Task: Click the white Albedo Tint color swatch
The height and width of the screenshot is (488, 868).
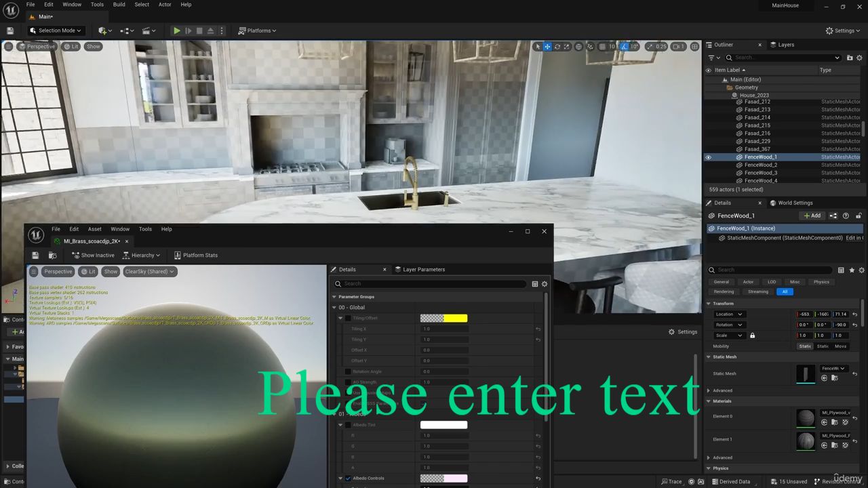Action: 443,425
